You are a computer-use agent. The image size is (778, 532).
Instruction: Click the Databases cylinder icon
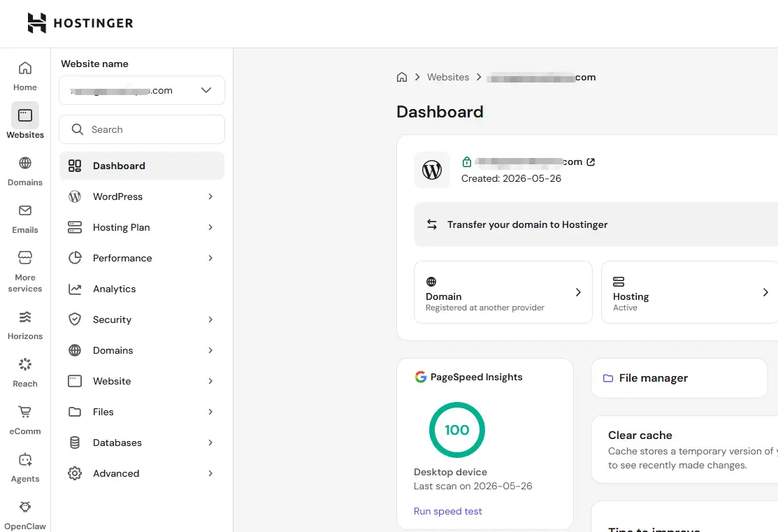(75, 443)
